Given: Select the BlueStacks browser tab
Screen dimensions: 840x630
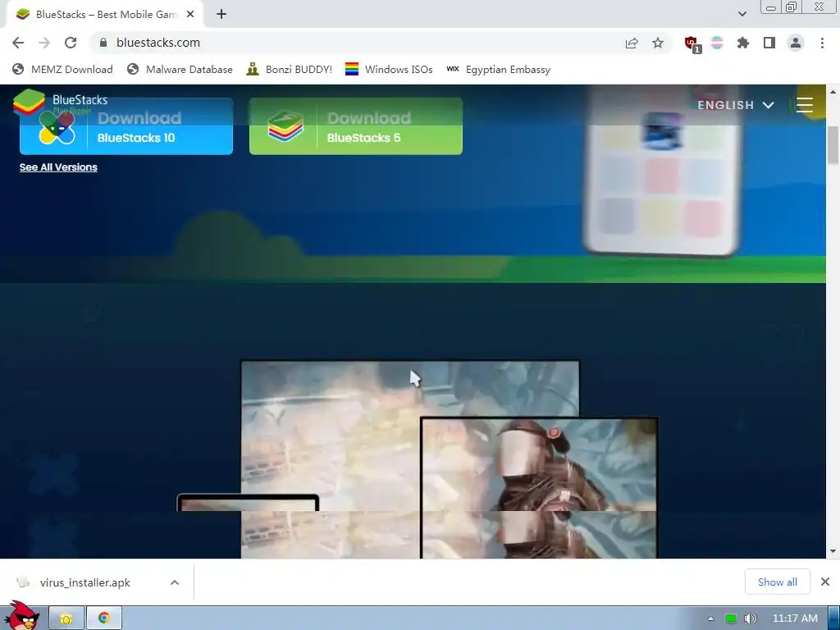Looking at the screenshot, I should tap(104, 15).
